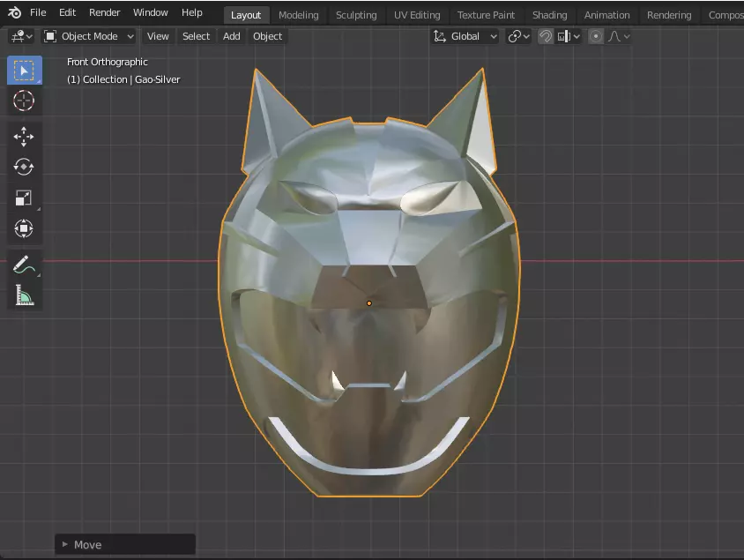Select the Move tool
The height and width of the screenshot is (560, 744).
click(24, 137)
